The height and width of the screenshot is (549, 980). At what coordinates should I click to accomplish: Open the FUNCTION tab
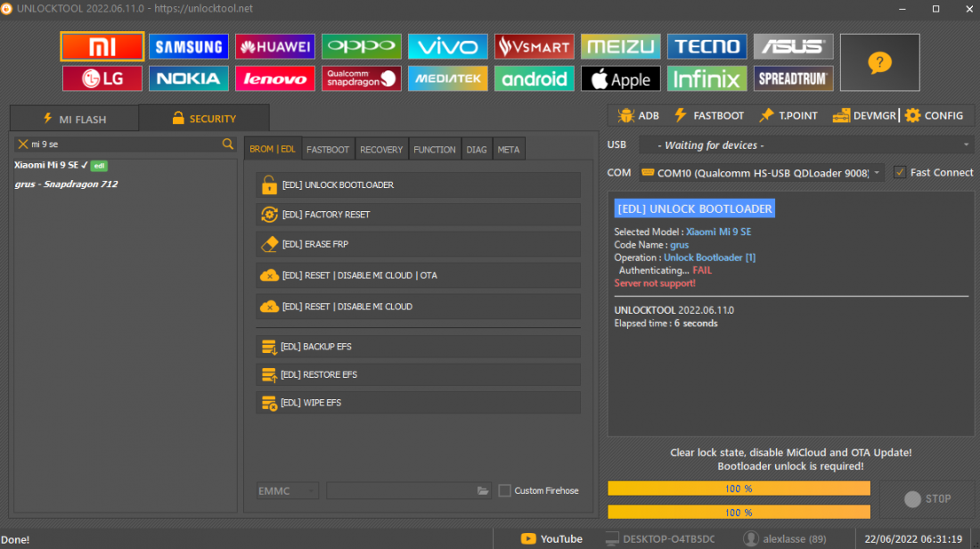click(x=435, y=150)
